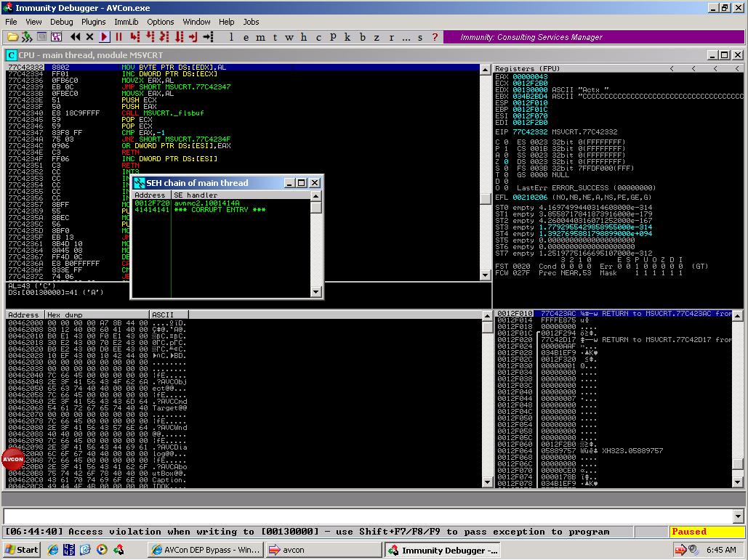Open the ImmLib menu

(x=126, y=22)
